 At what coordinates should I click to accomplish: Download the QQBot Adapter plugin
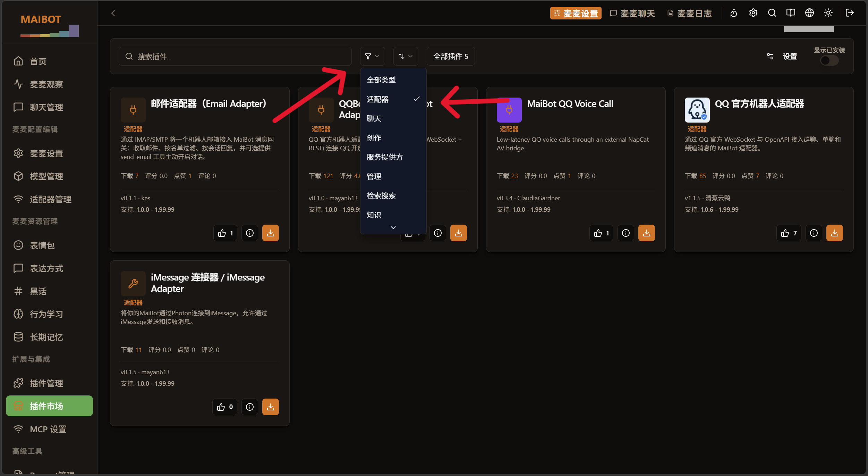point(459,233)
